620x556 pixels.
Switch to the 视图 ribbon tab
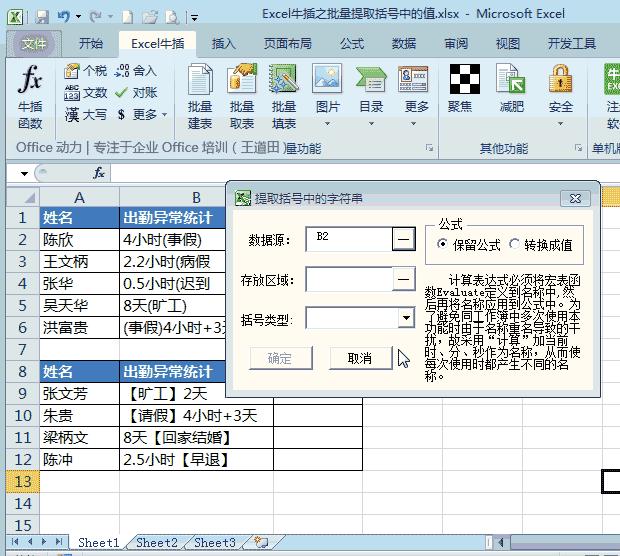pos(508,43)
